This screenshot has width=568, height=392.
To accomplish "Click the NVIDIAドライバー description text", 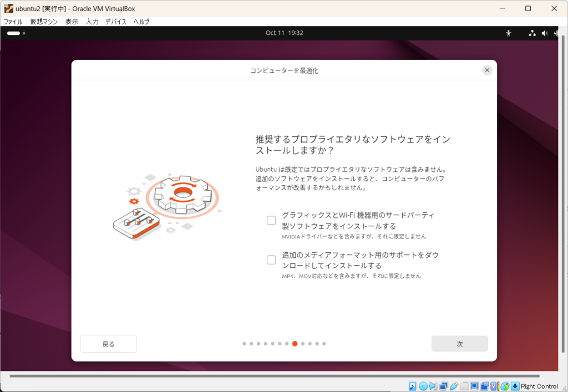I will tap(354, 236).
